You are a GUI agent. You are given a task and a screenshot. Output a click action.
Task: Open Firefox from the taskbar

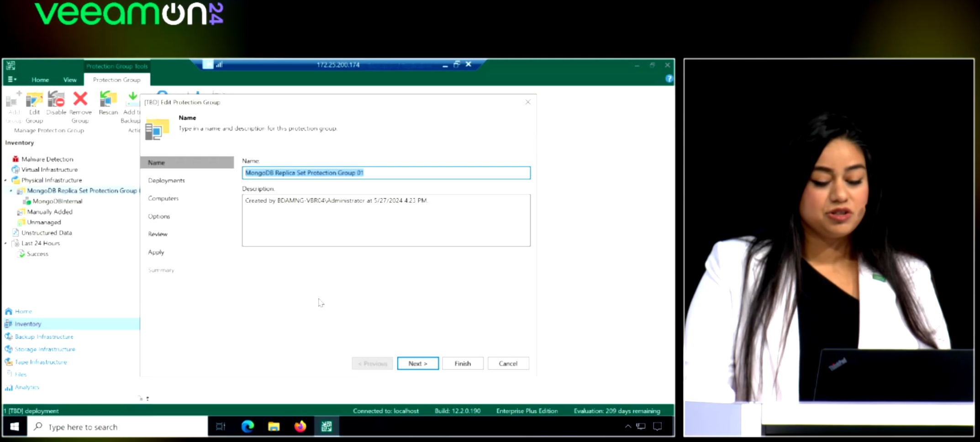[300, 426]
